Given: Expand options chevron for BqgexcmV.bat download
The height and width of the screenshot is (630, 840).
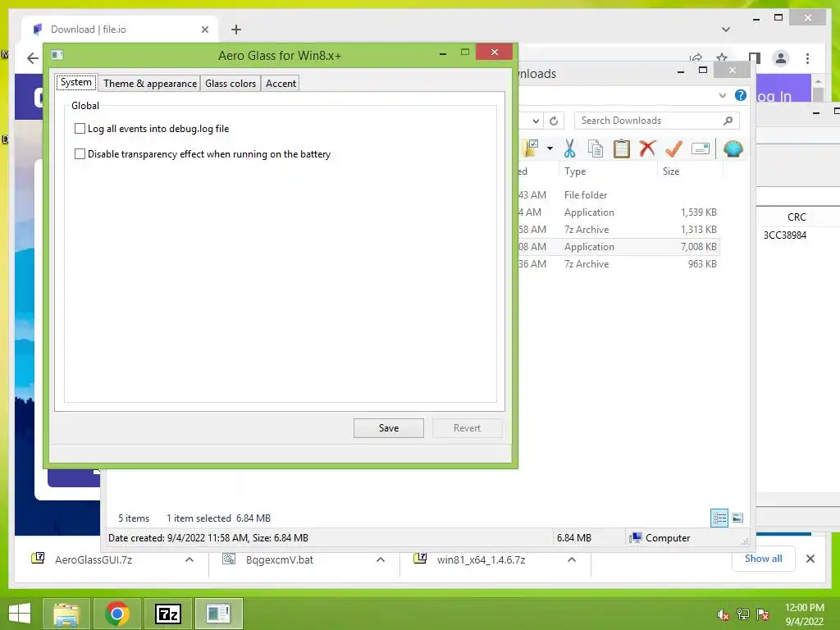Looking at the screenshot, I should [x=381, y=559].
